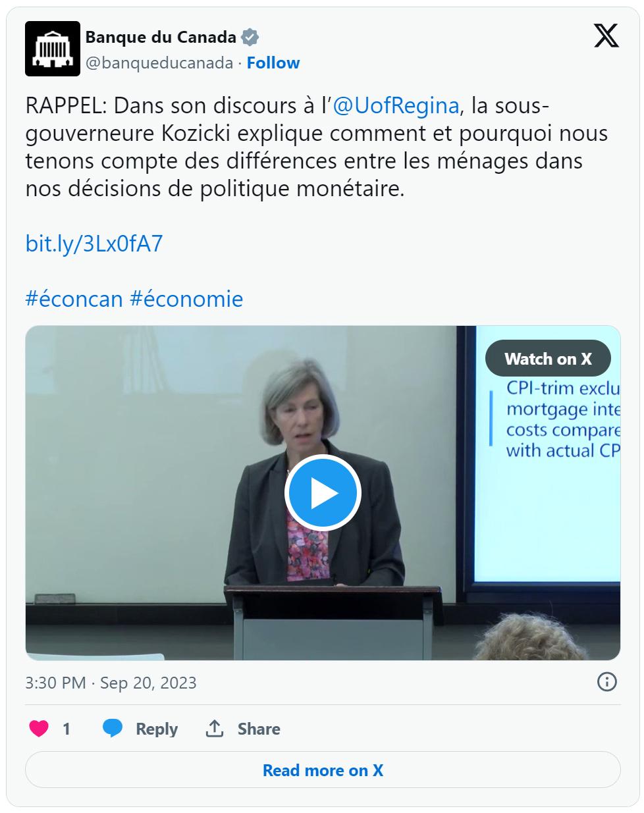Click the Watch on X button
The width and height of the screenshot is (644, 813).
(548, 359)
